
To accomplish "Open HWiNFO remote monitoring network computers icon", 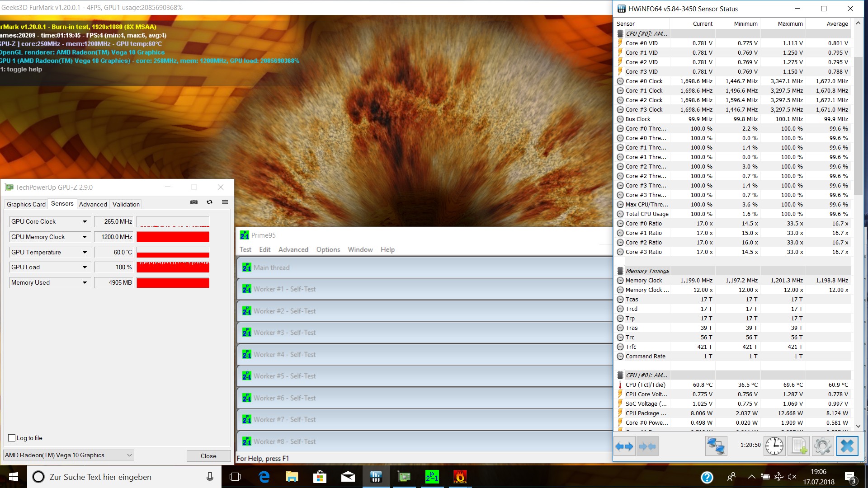I will 716,446.
